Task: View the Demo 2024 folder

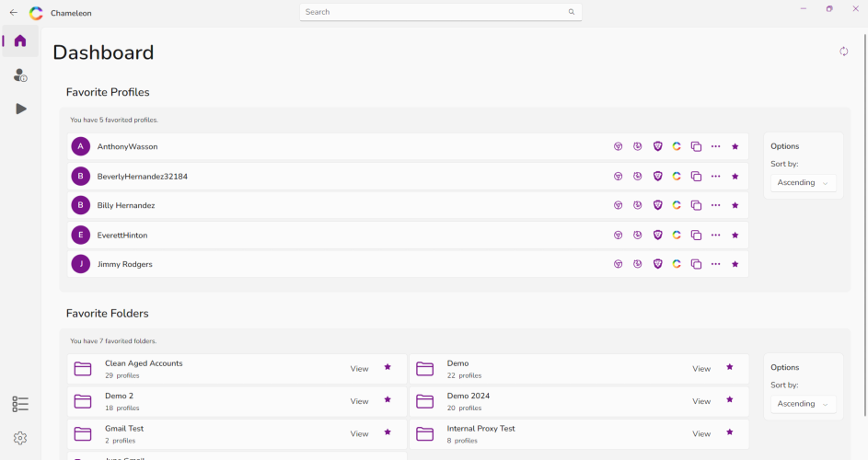Action: click(701, 401)
